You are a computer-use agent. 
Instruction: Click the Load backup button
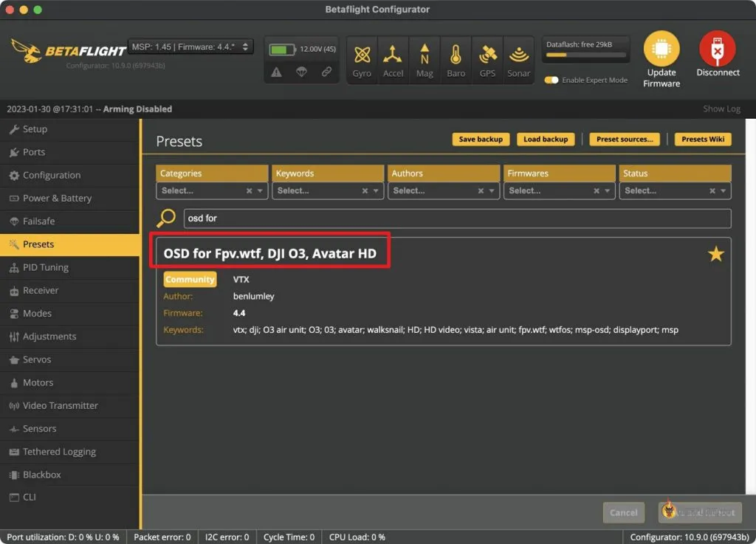[546, 140]
